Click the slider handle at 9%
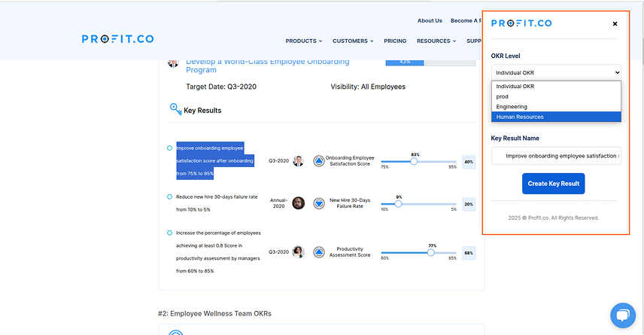This screenshot has height=335, width=644. click(x=398, y=204)
